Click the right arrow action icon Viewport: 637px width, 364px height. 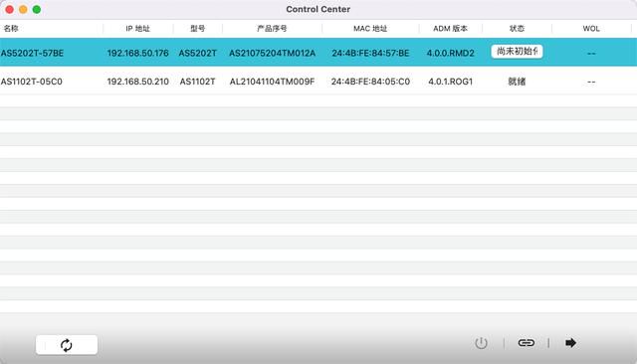(570, 343)
